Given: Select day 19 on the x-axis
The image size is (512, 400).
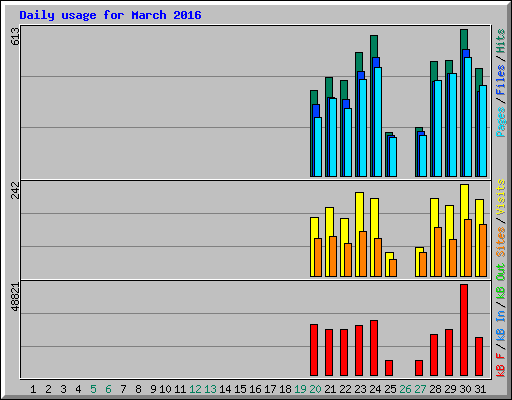Looking at the screenshot, I should coord(300,389).
